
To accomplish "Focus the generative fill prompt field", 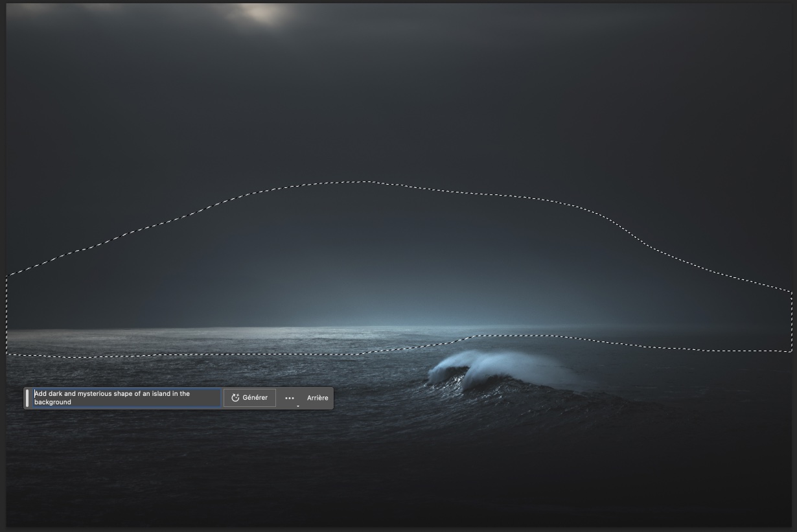I will click(126, 398).
